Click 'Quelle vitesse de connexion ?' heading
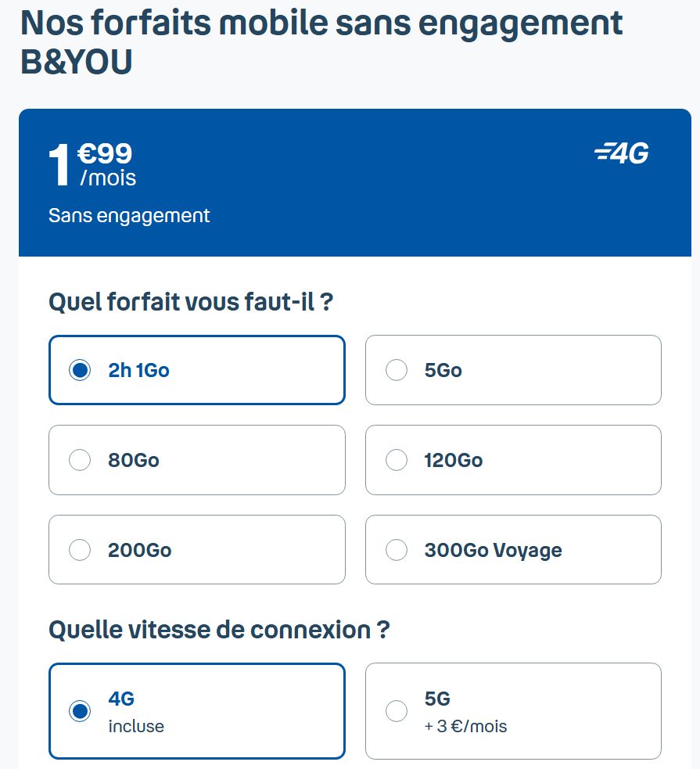 coord(218,630)
